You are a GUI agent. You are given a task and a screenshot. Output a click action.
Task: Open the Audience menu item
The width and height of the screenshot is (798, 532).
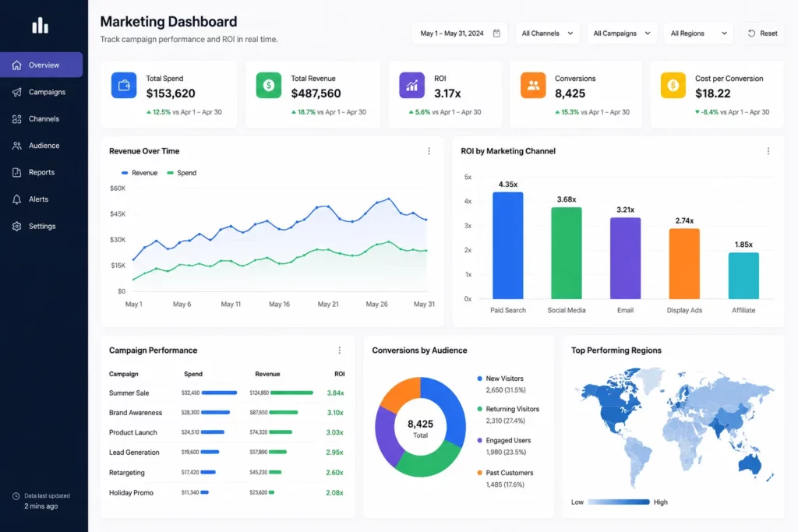click(x=41, y=146)
